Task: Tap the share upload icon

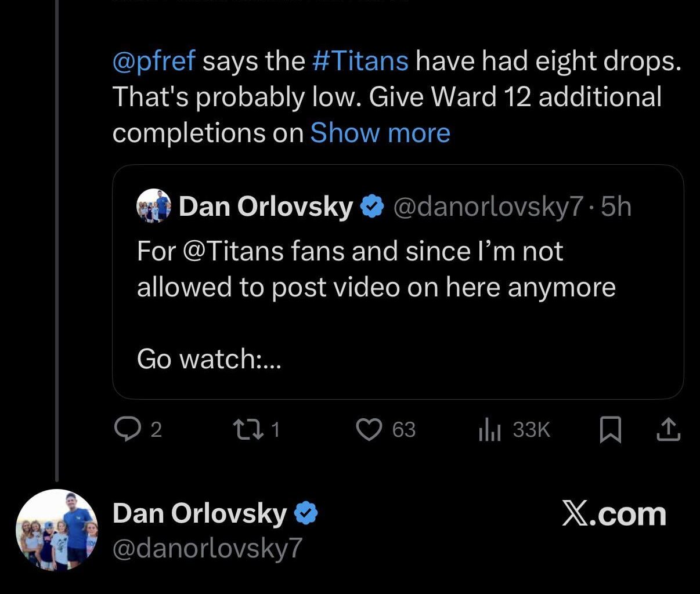Action: coord(668,429)
